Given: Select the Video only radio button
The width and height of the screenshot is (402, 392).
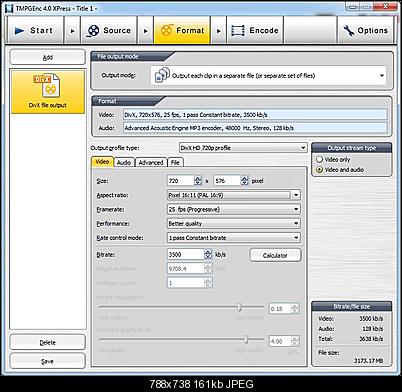Looking at the screenshot, I should [x=320, y=159].
